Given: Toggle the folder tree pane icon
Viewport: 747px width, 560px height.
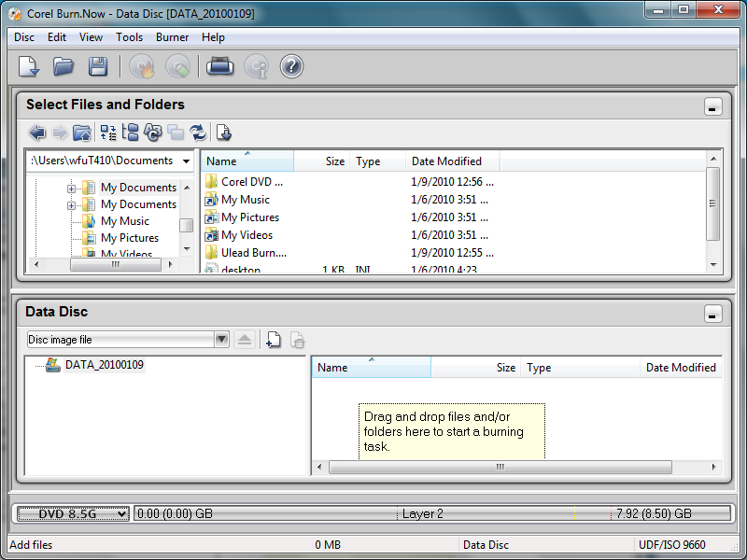Looking at the screenshot, I should click(130, 133).
